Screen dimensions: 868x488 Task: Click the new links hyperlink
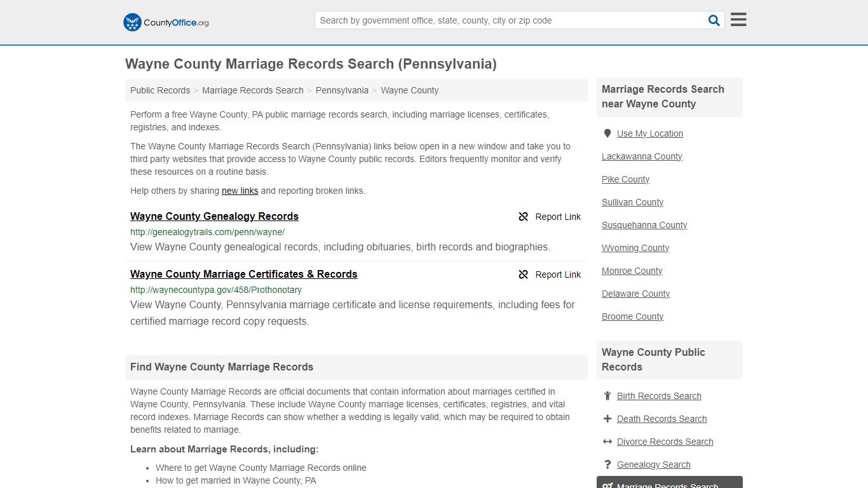(x=240, y=191)
